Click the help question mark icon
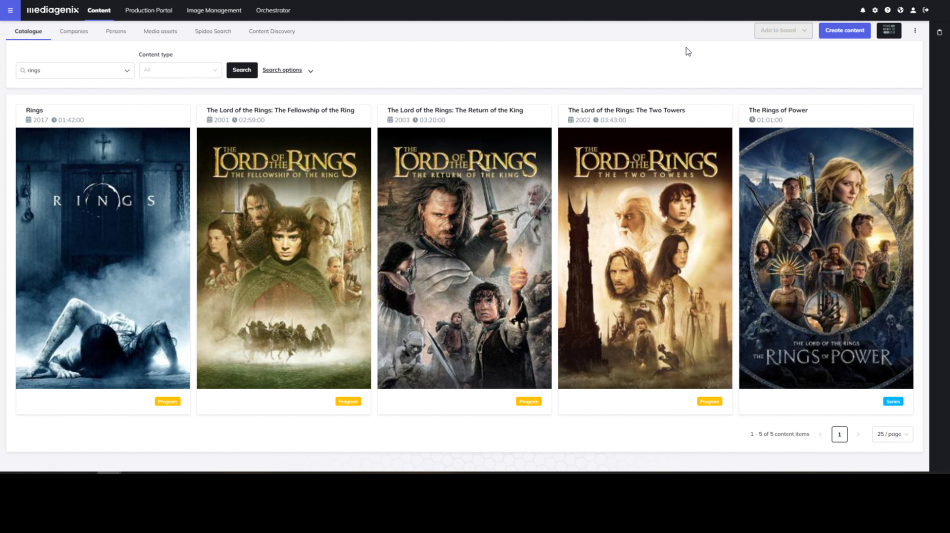 (888, 10)
